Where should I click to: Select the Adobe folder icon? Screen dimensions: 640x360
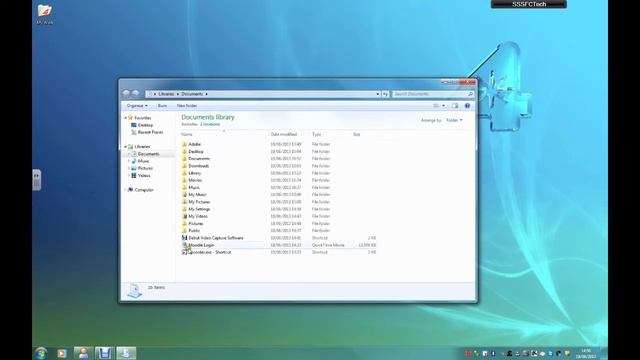[184, 144]
